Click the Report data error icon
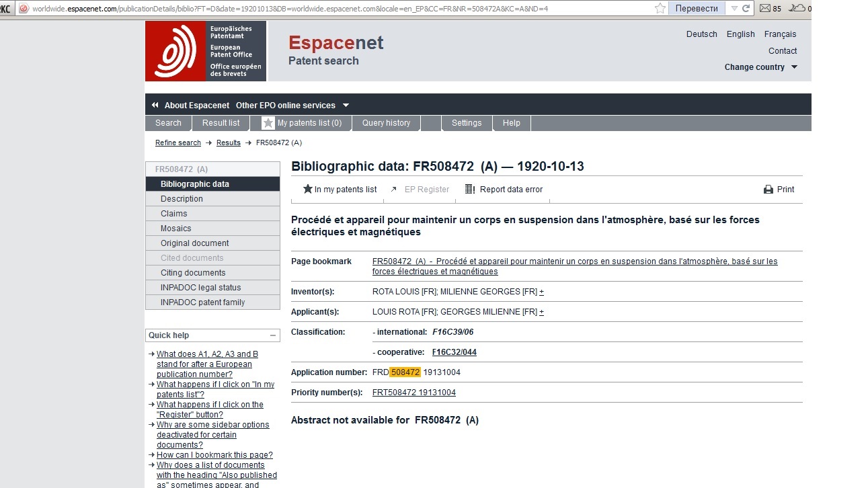This screenshot has width=868, height=488. coord(470,190)
